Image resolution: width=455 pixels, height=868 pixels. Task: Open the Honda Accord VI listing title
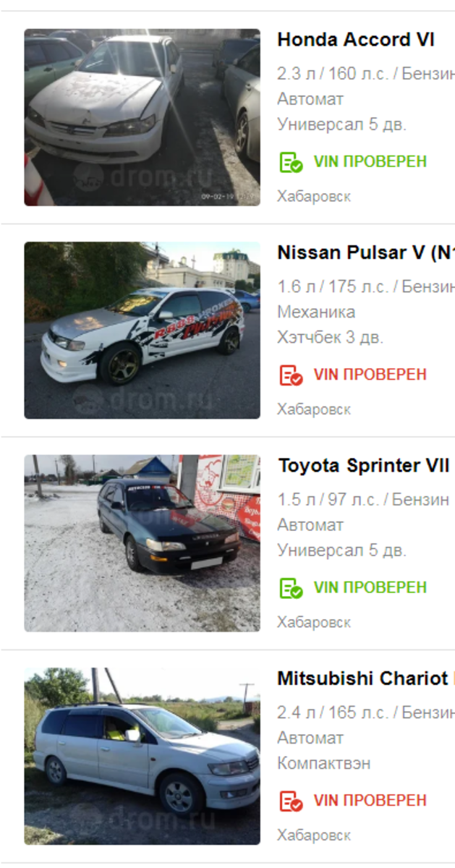(x=356, y=40)
